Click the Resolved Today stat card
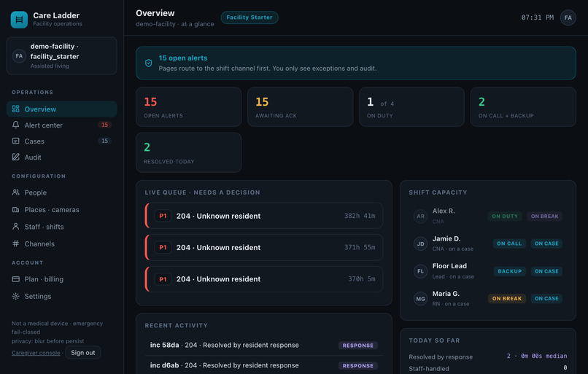The image size is (588, 374). [x=189, y=152]
